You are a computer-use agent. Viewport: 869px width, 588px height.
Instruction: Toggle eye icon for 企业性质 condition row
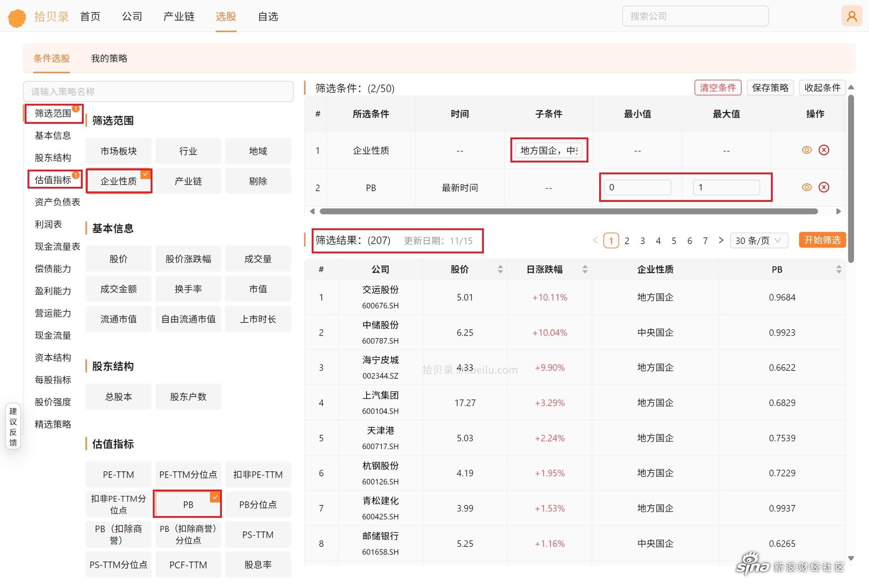click(807, 150)
